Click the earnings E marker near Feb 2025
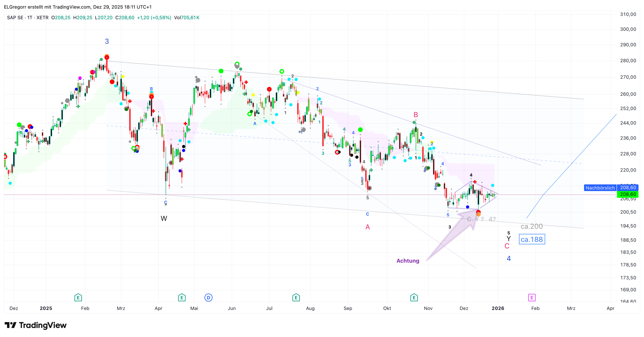The height and width of the screenshot is (337, 644). pos(78,298)
